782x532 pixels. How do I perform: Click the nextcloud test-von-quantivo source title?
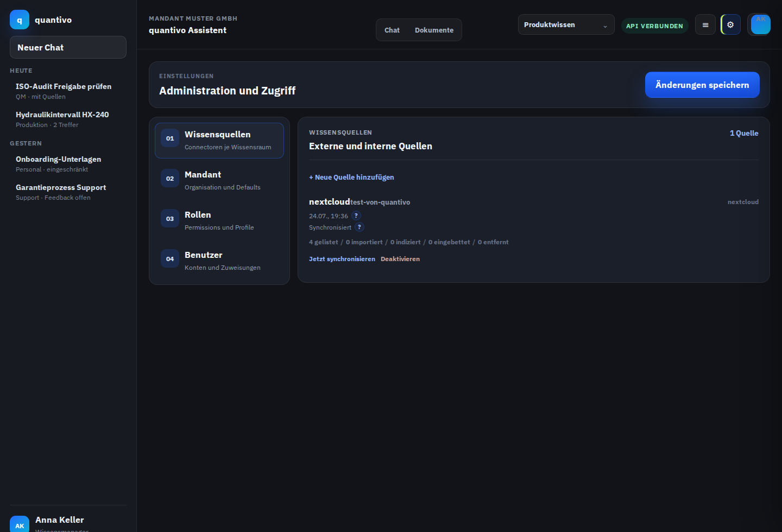(x=360, y=201)
